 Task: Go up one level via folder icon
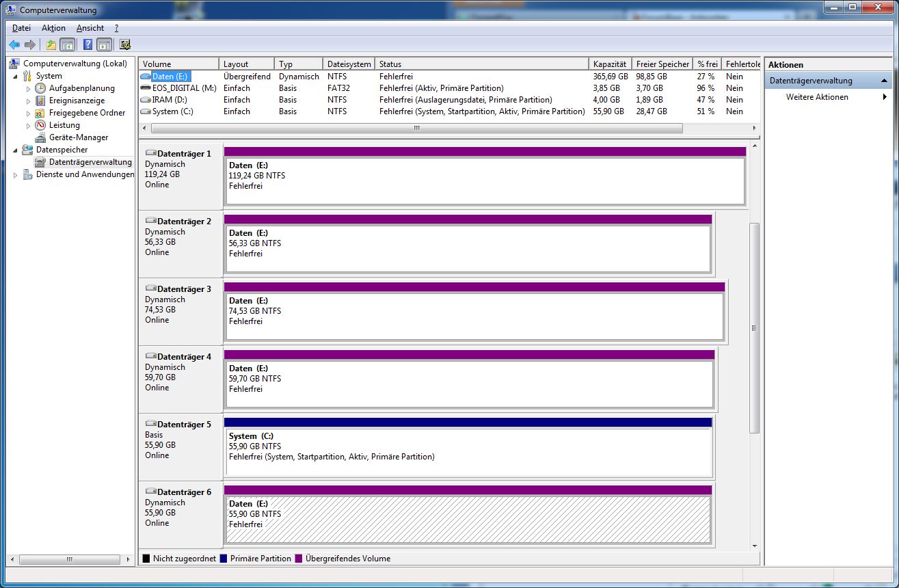[51, 45]
